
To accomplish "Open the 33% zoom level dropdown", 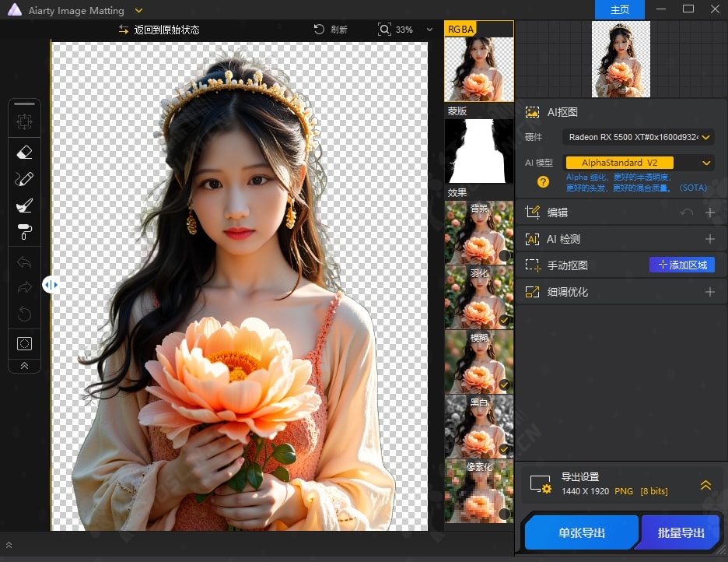I will click(429, 30).
